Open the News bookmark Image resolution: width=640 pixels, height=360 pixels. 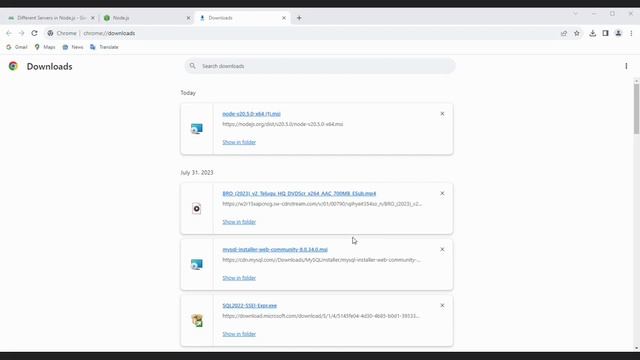coord(73,47)
